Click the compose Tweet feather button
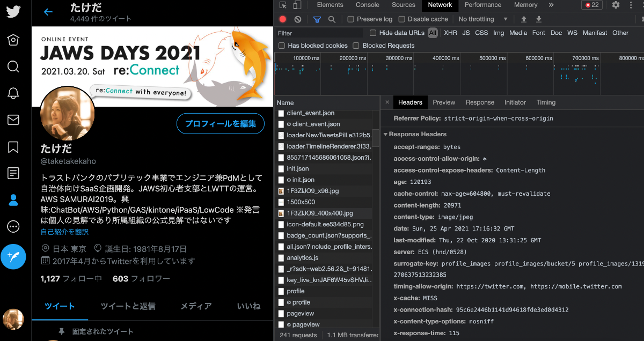 coord(13,257)
